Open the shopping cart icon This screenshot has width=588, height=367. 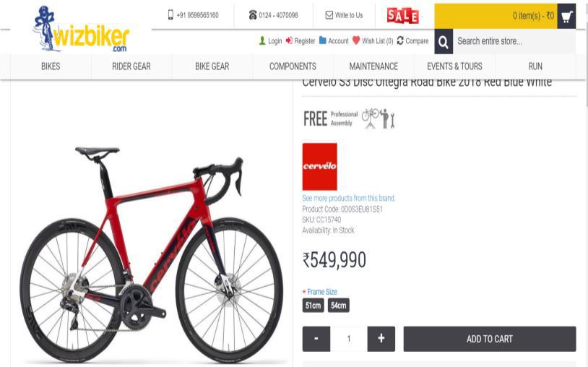pos(566,16)
